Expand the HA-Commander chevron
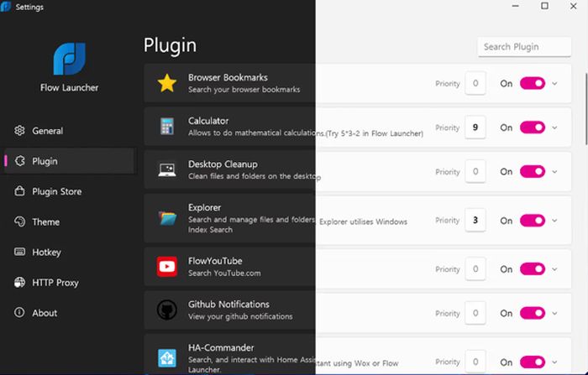588x375 pixels. coord(554,362)
